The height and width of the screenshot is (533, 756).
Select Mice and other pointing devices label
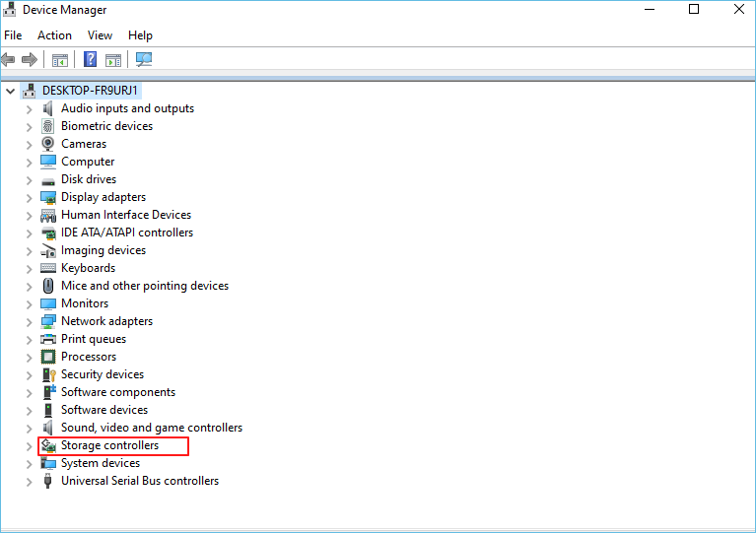[145, 286]
